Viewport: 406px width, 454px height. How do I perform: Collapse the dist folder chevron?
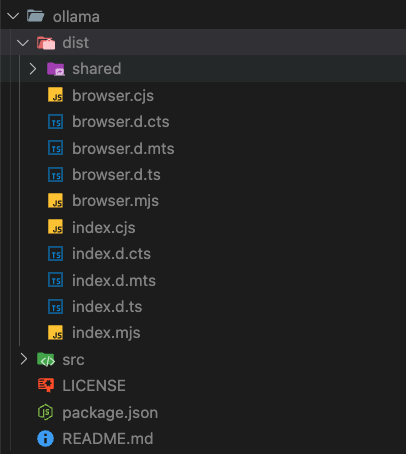[x=23, y=43]
